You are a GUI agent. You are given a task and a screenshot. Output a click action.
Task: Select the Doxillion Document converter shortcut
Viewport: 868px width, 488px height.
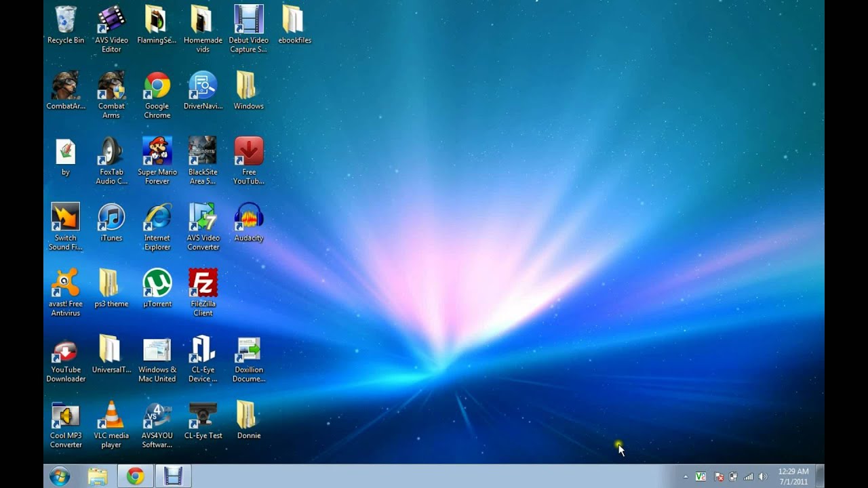tap(249, 359)
